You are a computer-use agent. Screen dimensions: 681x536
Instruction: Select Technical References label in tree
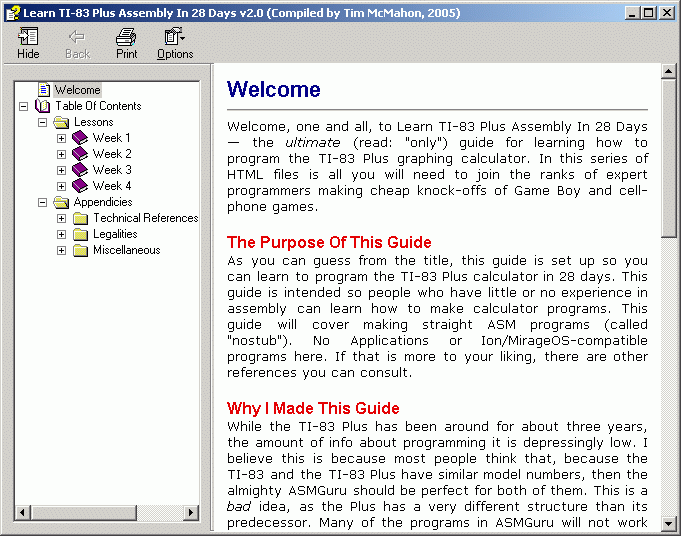click(145, 218)
